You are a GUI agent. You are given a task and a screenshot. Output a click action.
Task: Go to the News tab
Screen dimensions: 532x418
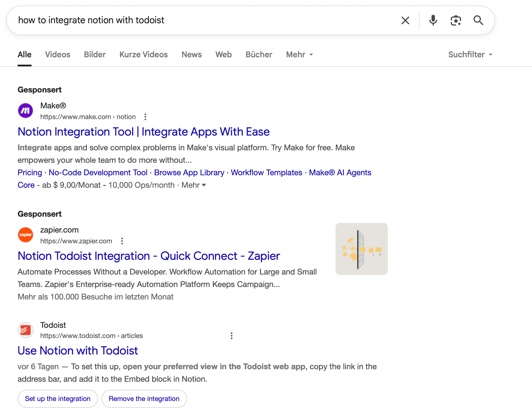tap(192, 54)
